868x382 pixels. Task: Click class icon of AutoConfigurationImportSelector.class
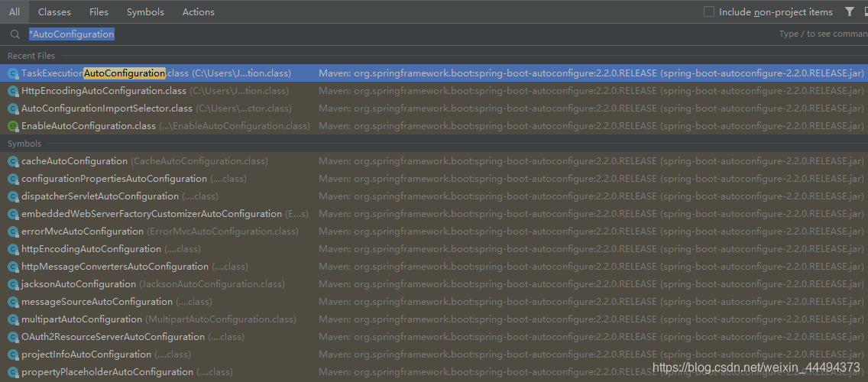pyautogui.click(x=13, y=108)
